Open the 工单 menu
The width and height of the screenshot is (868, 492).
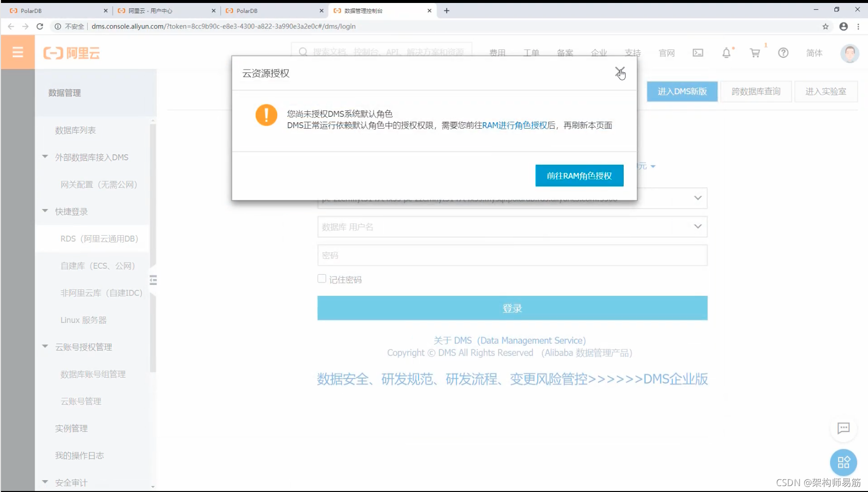point(531,53)
